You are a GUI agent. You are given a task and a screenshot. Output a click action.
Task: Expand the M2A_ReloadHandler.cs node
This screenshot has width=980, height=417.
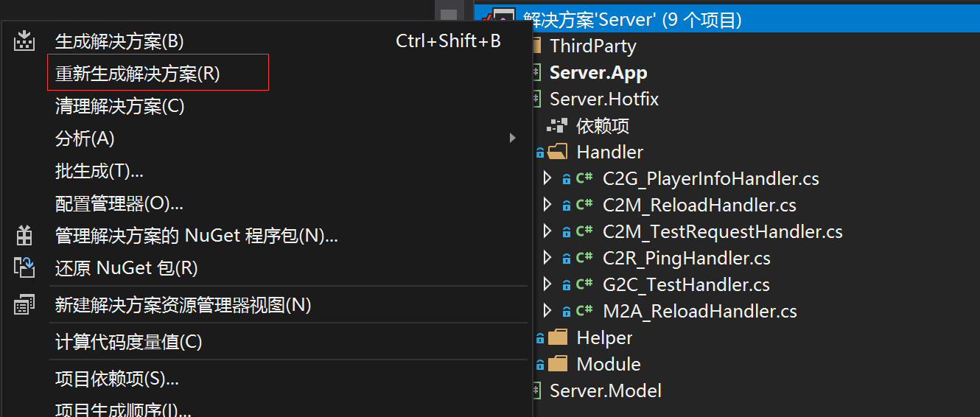pyautogui.click(x=547, y=311)
